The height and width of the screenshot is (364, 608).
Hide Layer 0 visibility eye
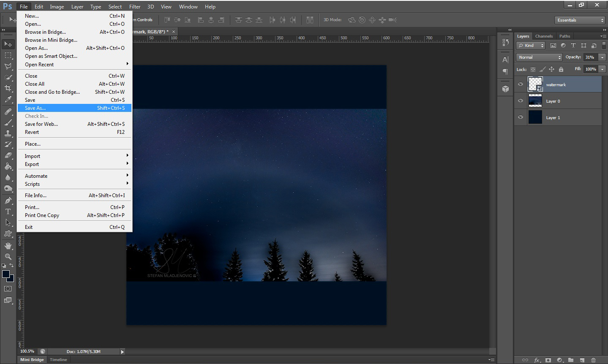[x=521, y=101]
